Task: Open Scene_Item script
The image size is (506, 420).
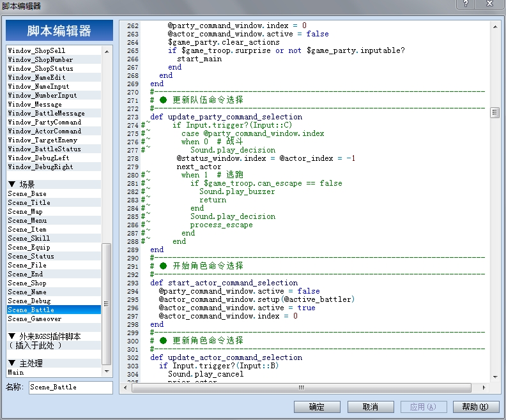Action: (54, 230)
